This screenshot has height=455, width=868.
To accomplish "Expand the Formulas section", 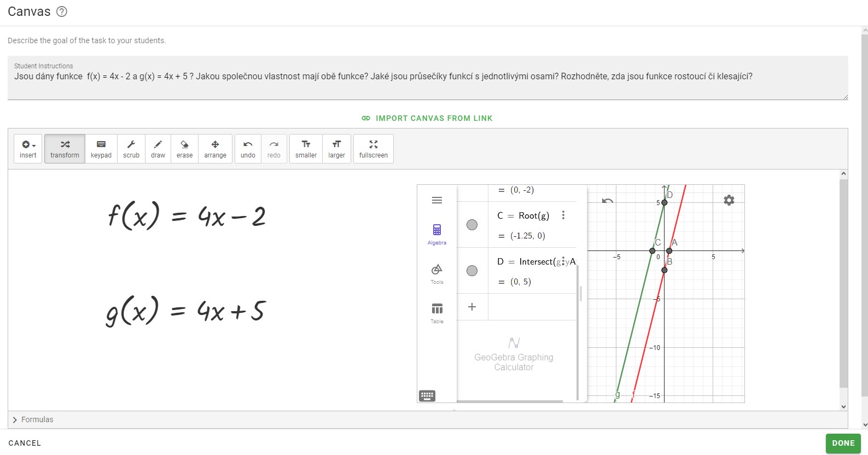I will [33, 419].
